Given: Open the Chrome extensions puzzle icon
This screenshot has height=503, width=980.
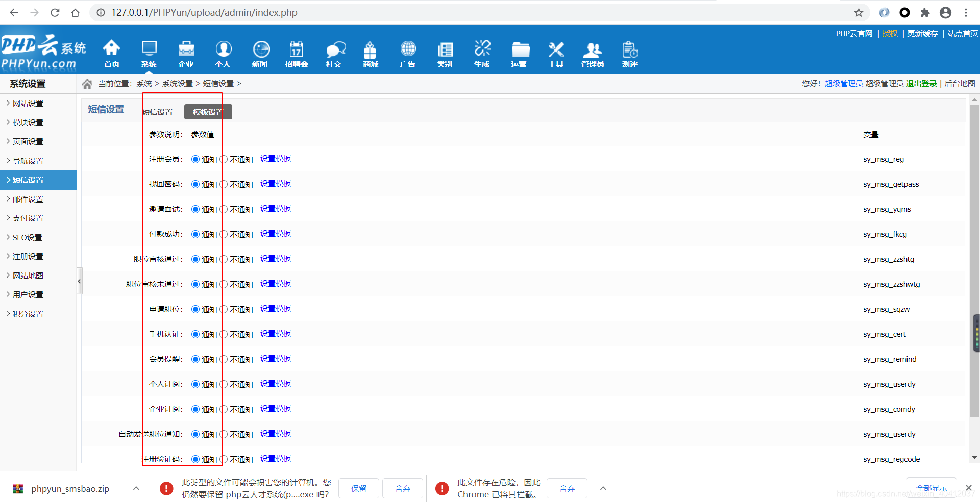Looking at the screenshot, I should [925, 12].
